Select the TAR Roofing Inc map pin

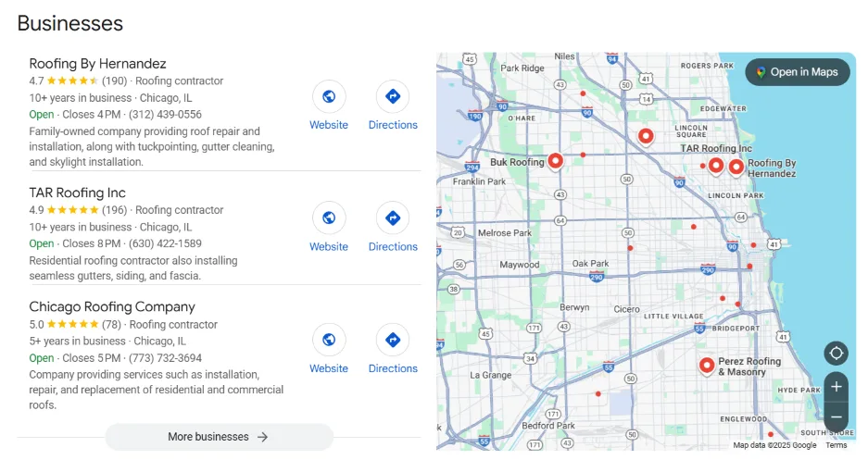[716, 165]
